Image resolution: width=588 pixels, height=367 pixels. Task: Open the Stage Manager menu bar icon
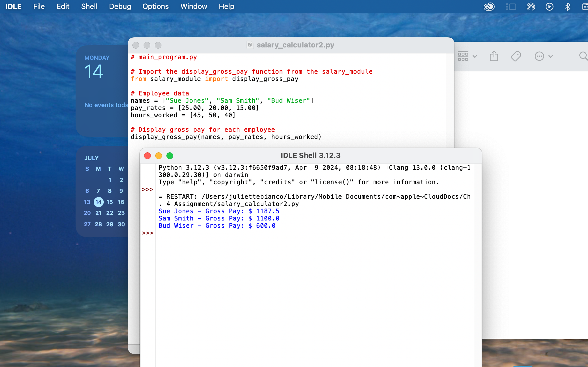click(511, 6)
